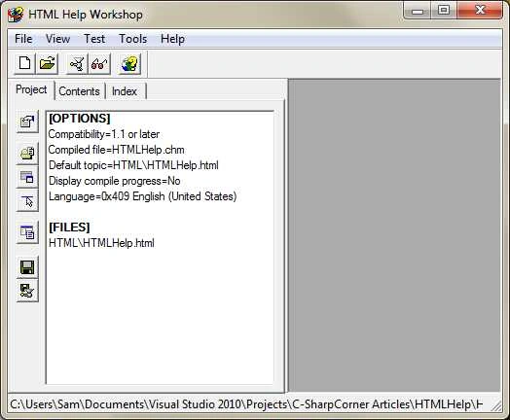Image resolution: width=510 pixels, height=420 pixels.
Task: Click the window resize grip corner
Action: coord(495,406)
